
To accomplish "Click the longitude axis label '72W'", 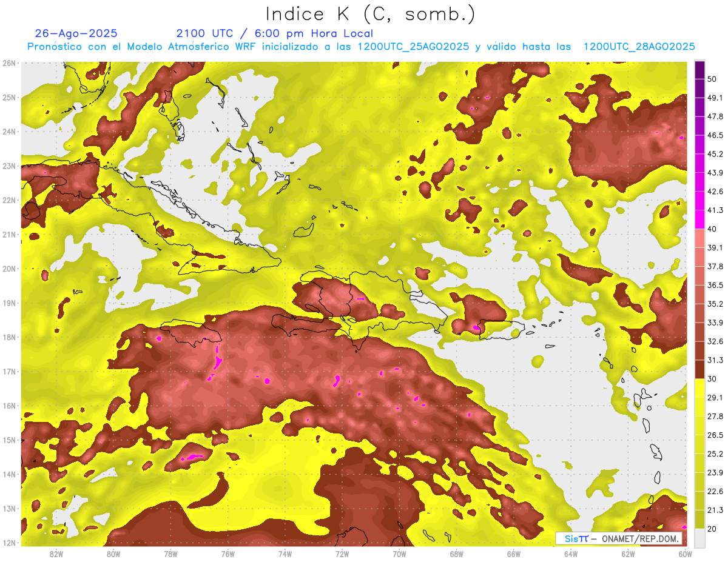I will (342, 554).
